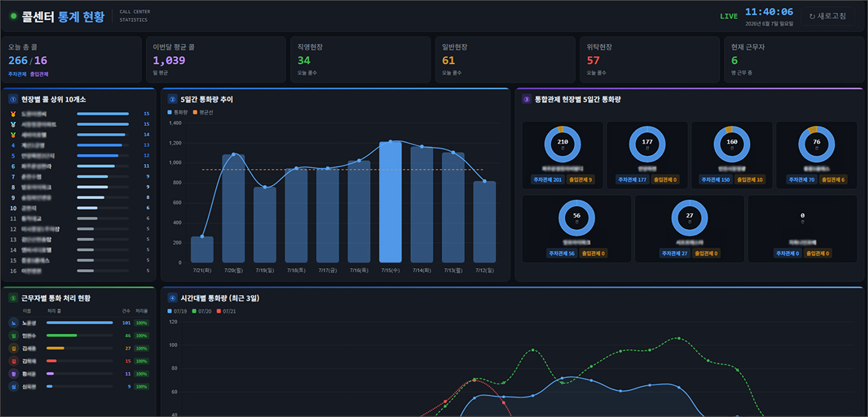Image resolution: width=868 pixels, height=417 pixels.
Task: Click the 새로고침 refresh button
Action: coord(828,16)
